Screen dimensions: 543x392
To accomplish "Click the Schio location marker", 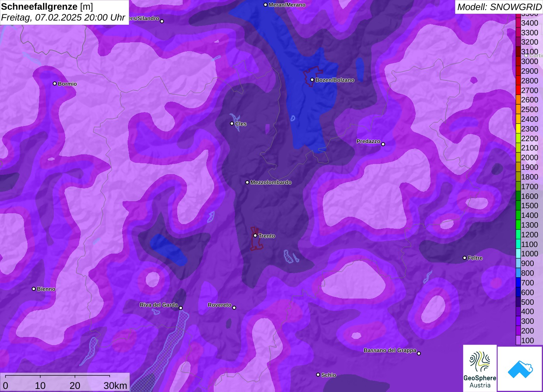I will tap(318, 375).
